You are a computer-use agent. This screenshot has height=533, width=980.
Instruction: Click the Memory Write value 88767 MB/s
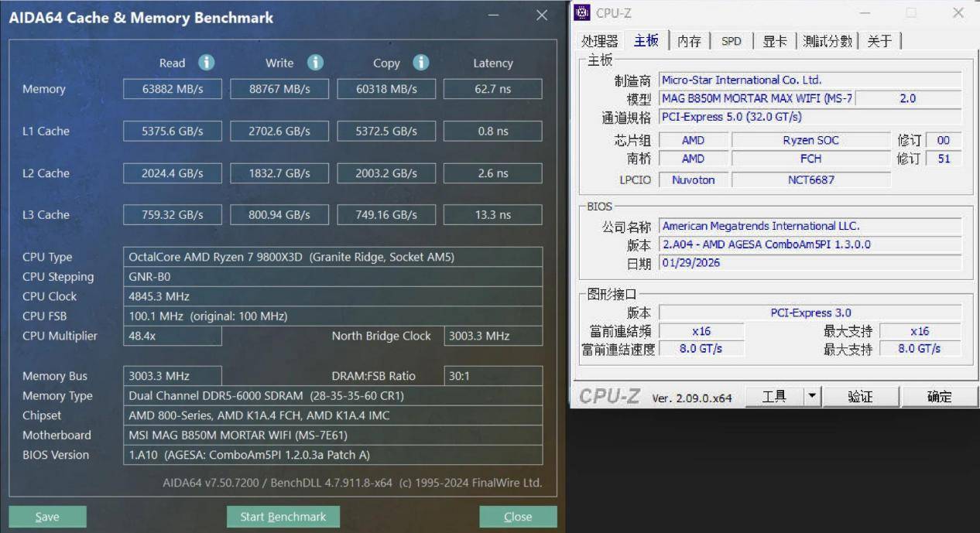[x=279, y=89]
